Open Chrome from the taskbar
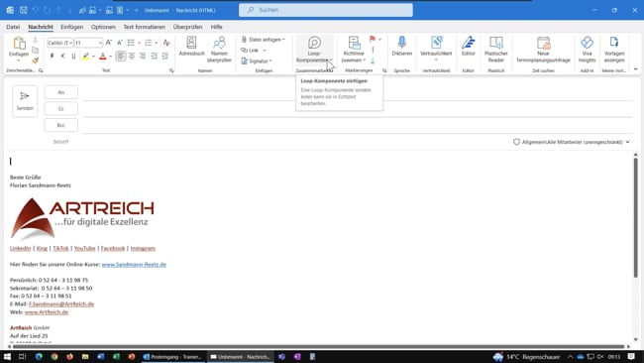 click(x=54, y=356)
